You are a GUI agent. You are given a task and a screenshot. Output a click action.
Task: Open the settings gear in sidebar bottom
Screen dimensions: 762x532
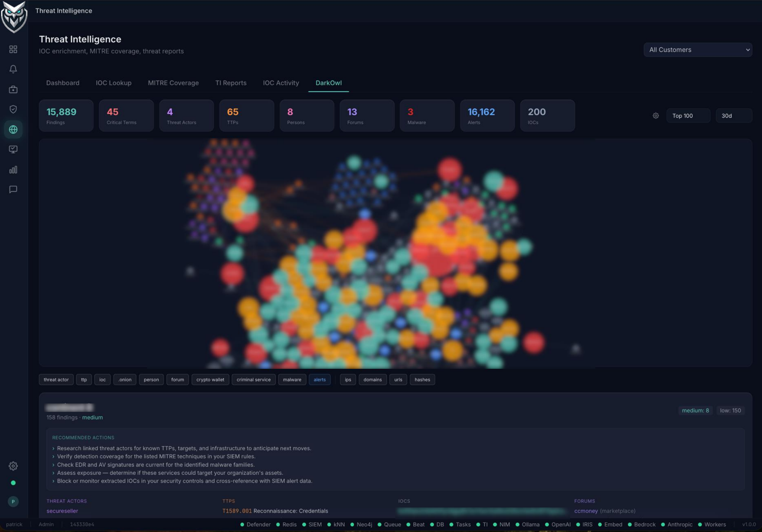pyautogui.click(x=13, y=466)
